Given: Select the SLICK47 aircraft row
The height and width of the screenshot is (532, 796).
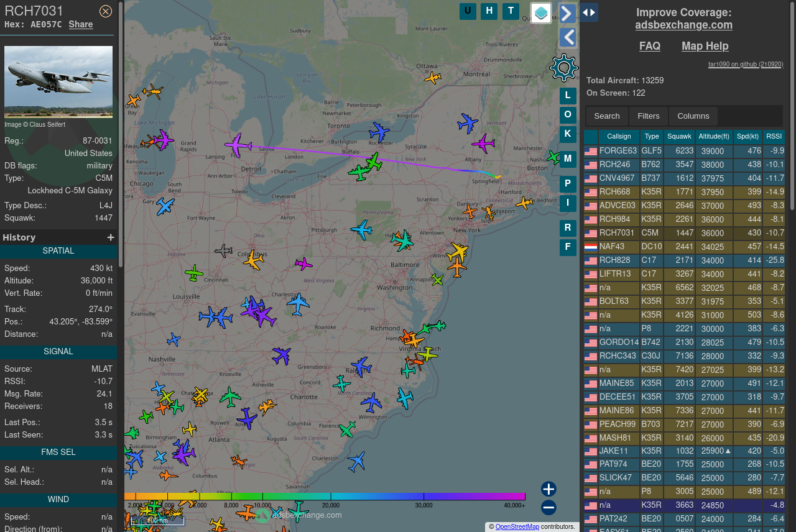Looking at the screenshot, I should 684,478.
